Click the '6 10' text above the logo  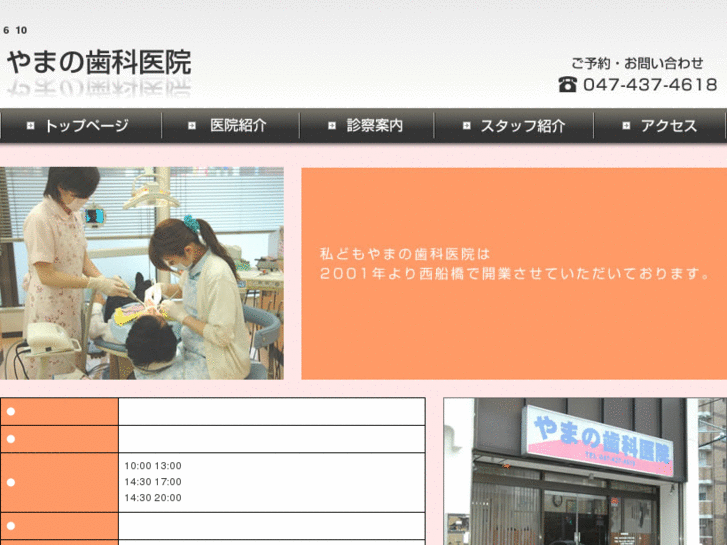tap(15, 30)
